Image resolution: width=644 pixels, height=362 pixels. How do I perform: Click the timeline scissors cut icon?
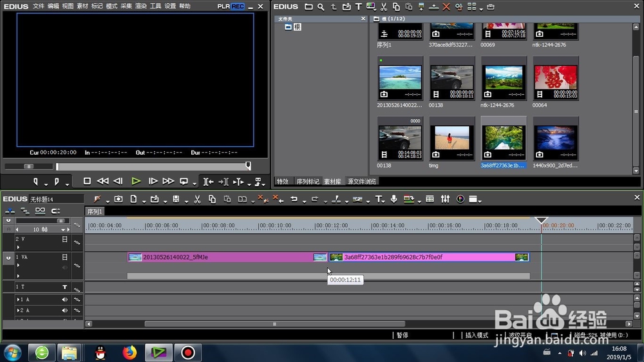click(x=197, y=199)
